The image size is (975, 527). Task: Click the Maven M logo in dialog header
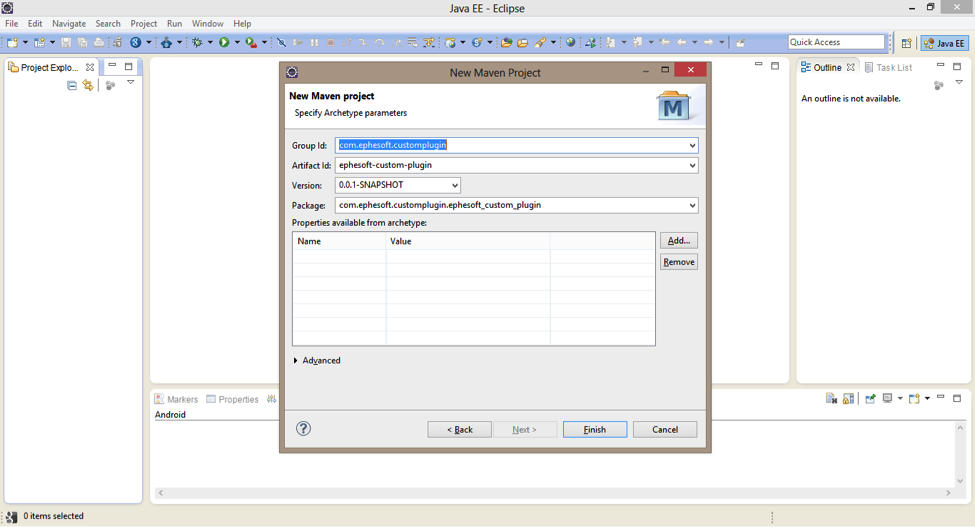tap(673, 106)
